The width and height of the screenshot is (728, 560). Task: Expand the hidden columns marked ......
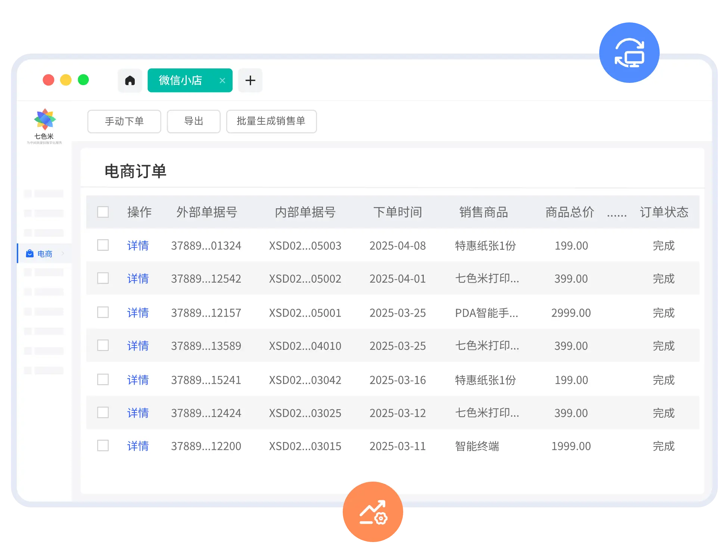(617, 212)
